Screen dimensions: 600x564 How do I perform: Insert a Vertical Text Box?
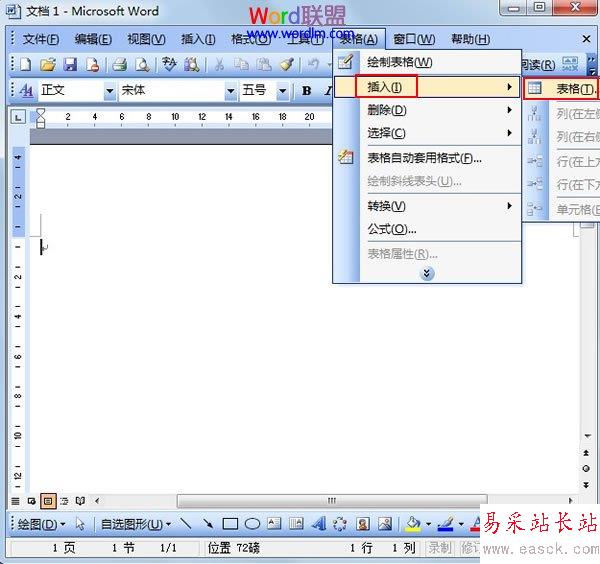pos(296,524)
